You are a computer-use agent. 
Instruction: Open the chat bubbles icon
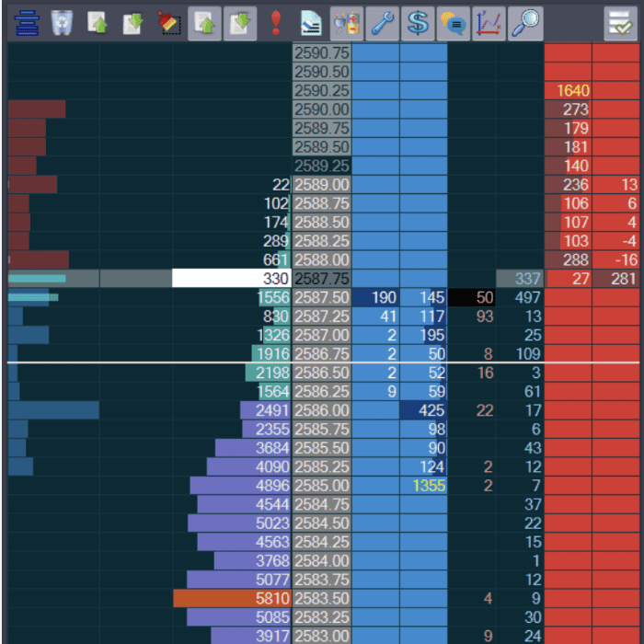[454, 23]
